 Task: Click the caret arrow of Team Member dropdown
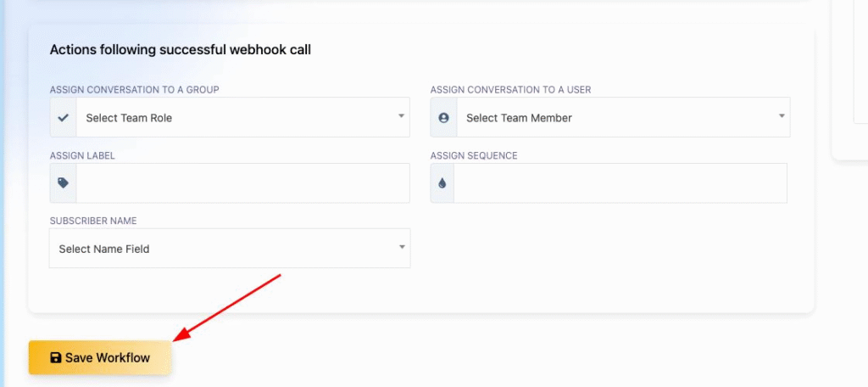782,116
